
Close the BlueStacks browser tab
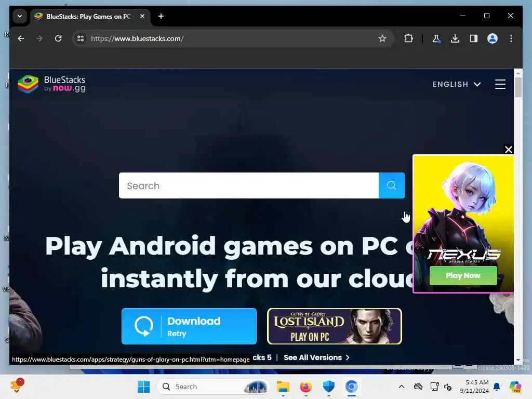tap(142, 16)
